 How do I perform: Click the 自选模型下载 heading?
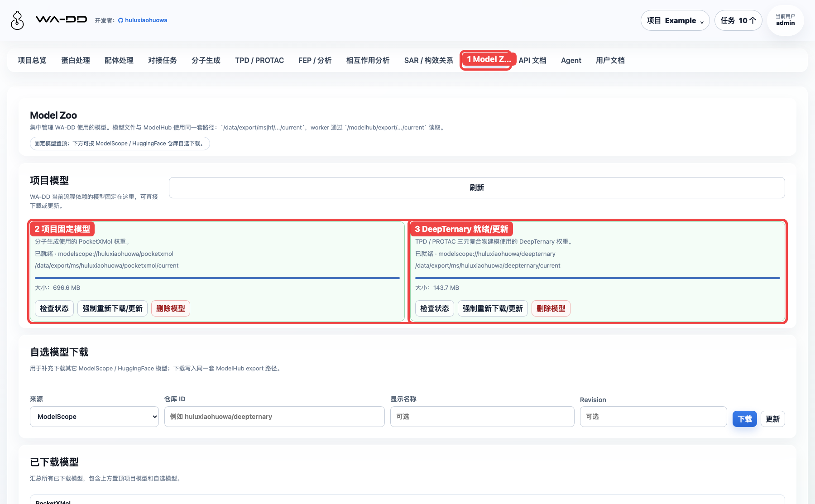pyautogui.click(x=59, y=352)
